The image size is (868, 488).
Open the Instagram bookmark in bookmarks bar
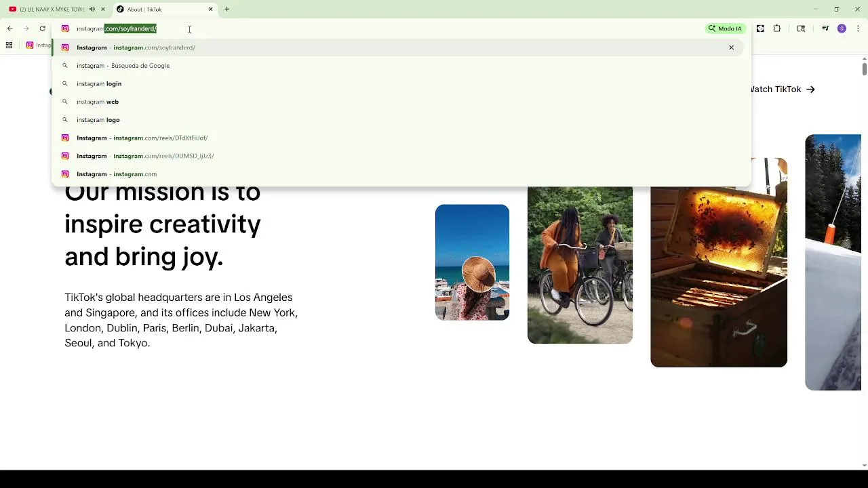pos(39,45)
